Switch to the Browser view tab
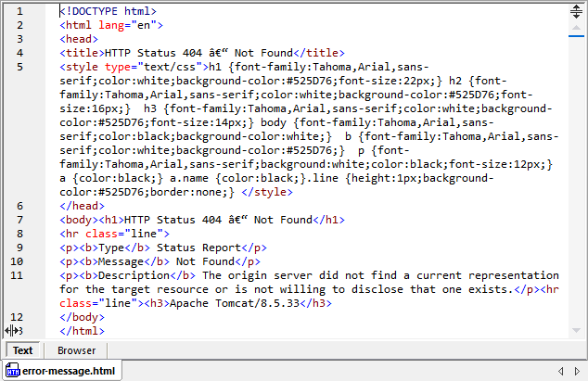This screenshot has height=381, width=588. click(77, 350)
